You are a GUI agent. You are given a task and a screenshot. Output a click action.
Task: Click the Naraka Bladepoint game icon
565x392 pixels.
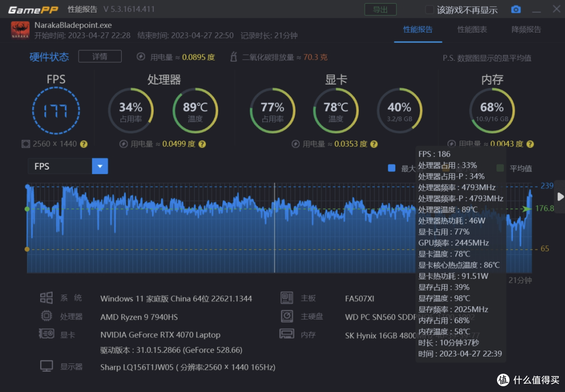coord(20,30)
